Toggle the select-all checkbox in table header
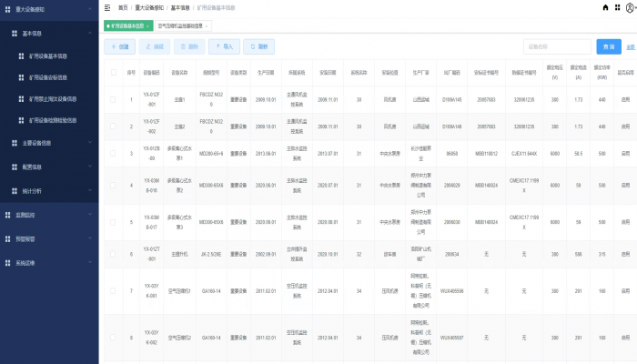Viewport: 637px width, 364px height. coord(114,73)
